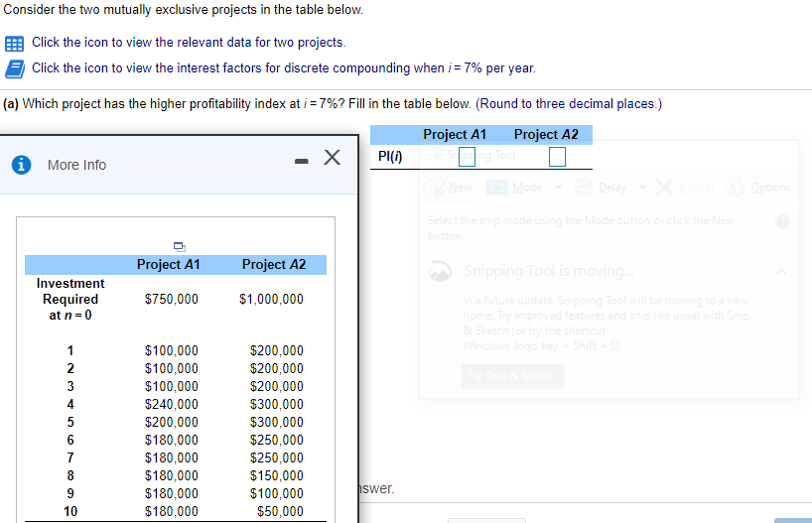Viewport: 812px width, 523px height.
Task: Click the Project A1 header in the data table
Action: tap(169, 265)
